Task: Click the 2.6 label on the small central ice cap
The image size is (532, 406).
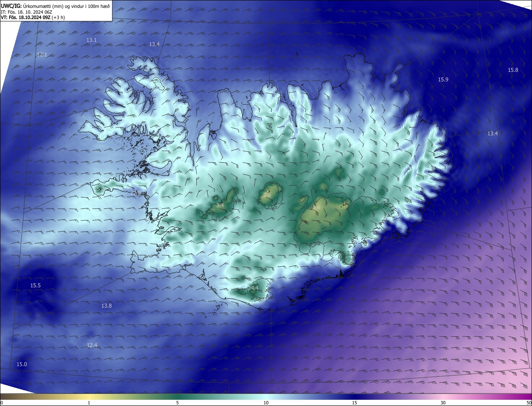Action: pos(266,195)
